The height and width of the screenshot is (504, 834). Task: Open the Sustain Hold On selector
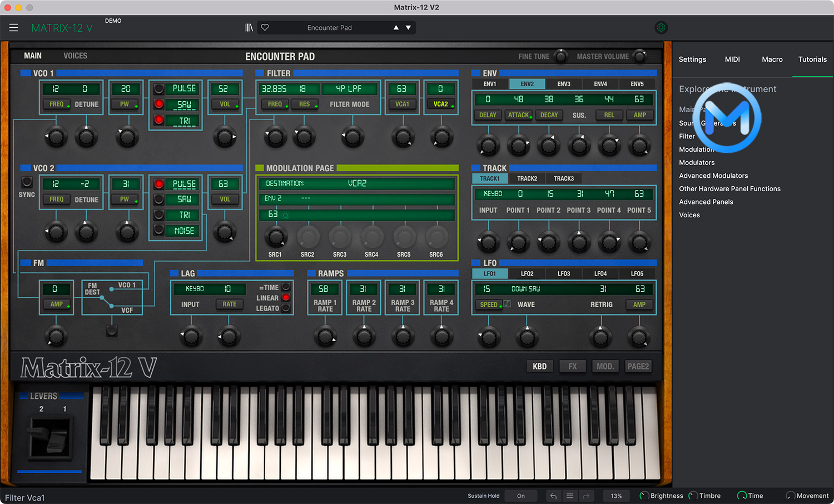pyautogui.click(x=521, y=496)
